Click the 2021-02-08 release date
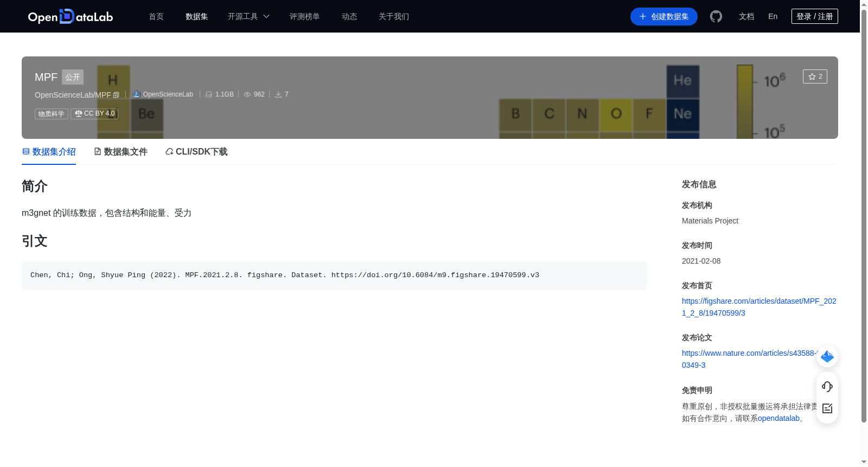The height and width of the screenshot is (467, 868). coord(701,261)
